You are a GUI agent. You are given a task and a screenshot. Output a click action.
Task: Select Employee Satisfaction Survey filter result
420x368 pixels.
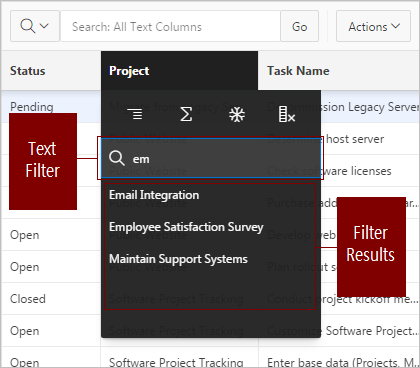pos(186,227)
